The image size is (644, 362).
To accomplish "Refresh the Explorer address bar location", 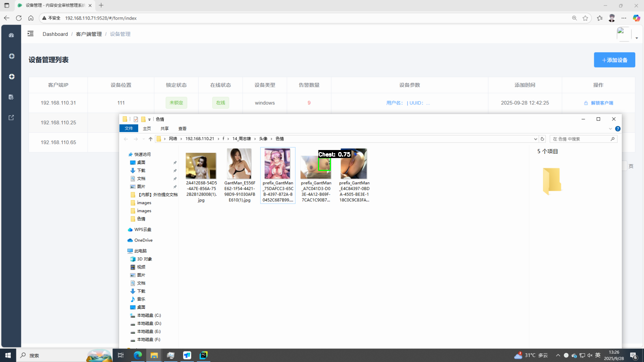I will pyautogui.click(x=542, y=139).
